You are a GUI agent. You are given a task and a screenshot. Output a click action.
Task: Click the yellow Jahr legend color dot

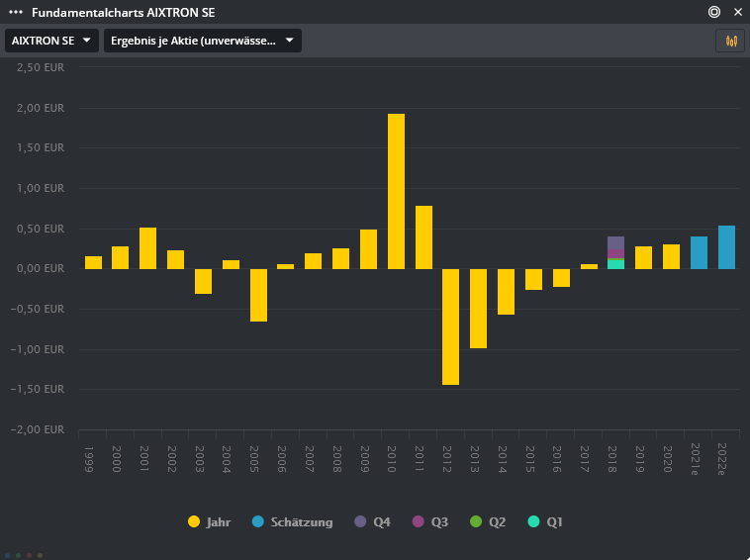194,521
